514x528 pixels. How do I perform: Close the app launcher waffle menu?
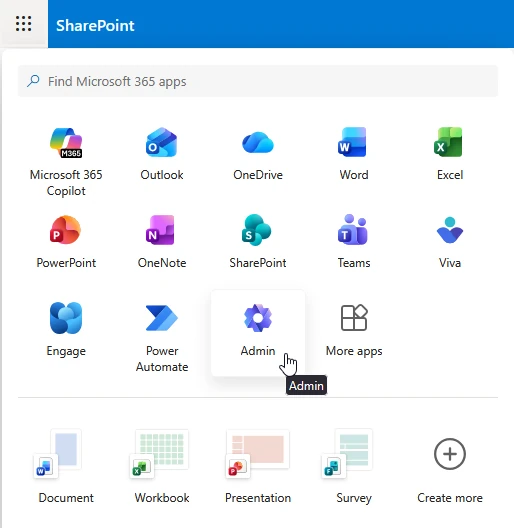(x=24, y=24)
